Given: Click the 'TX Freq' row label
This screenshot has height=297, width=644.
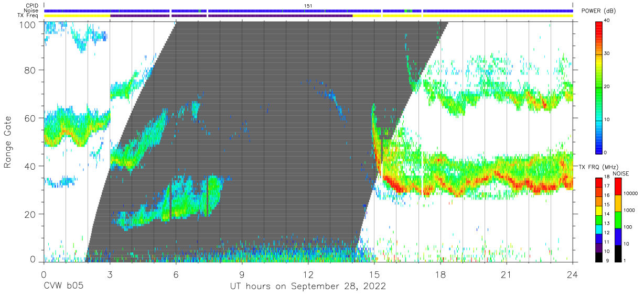Looking at the screenshot, I should point(29,16).
